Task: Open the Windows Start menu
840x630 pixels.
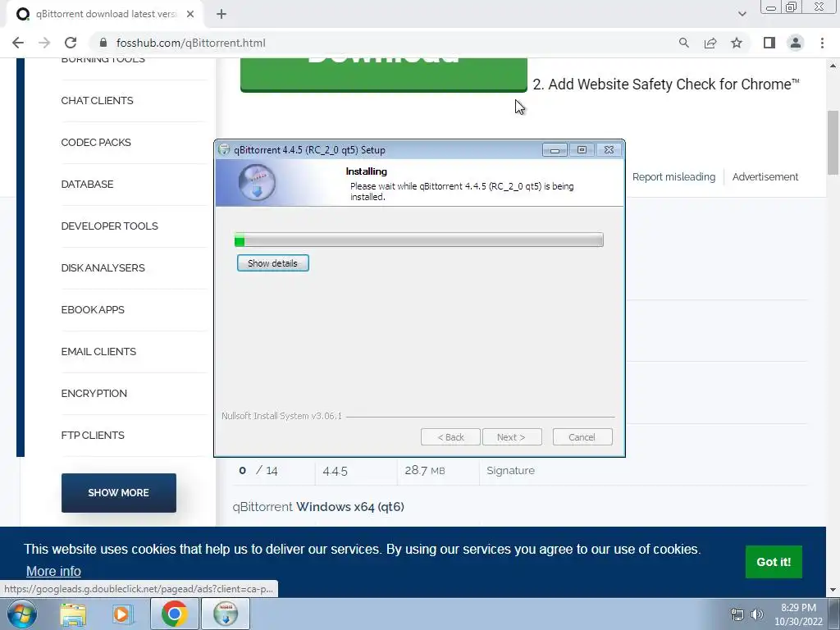Action: click(21, 614)
